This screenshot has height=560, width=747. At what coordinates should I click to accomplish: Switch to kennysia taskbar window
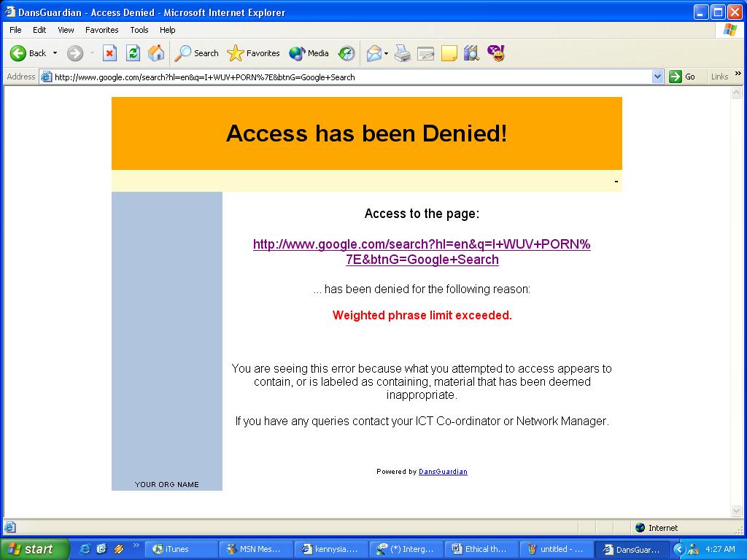click(x=330, y=549)
